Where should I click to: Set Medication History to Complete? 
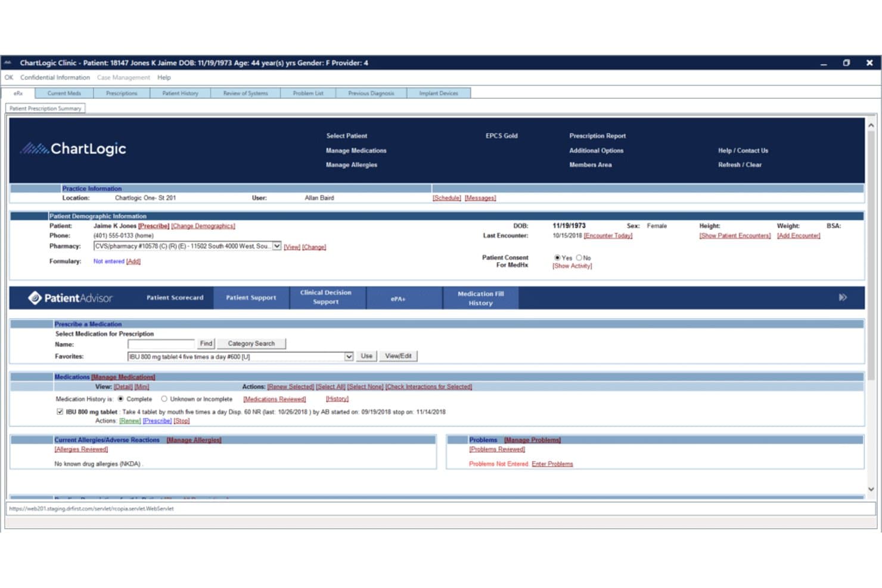tap(120, 399)
